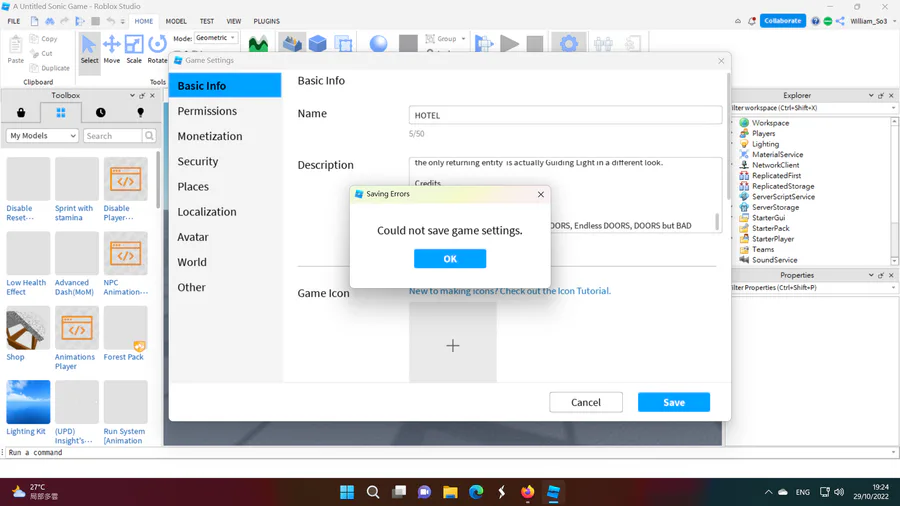Image resolution: width=900 pixels, height=506 pixels.
Task: Save the game settings
Action: coord(674,402)
